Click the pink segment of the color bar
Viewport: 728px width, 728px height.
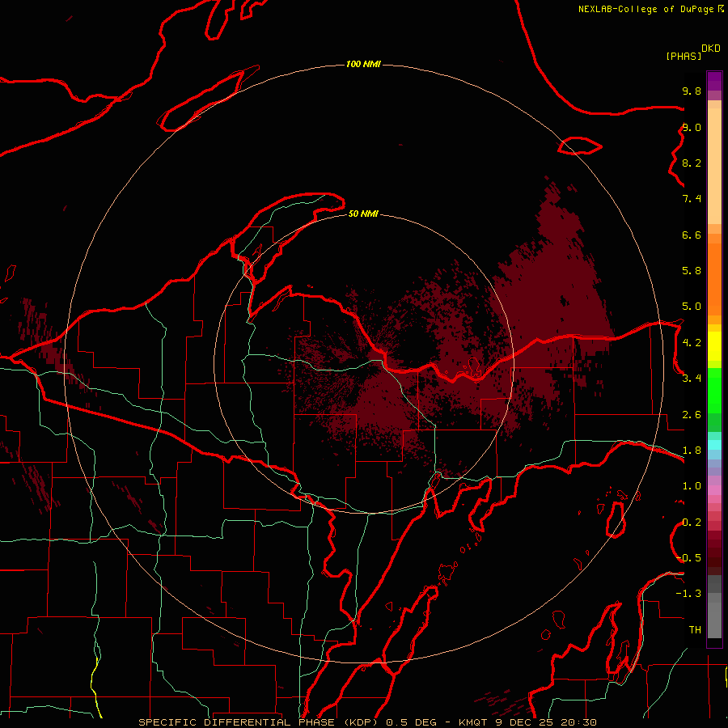(x=714, y=490)
